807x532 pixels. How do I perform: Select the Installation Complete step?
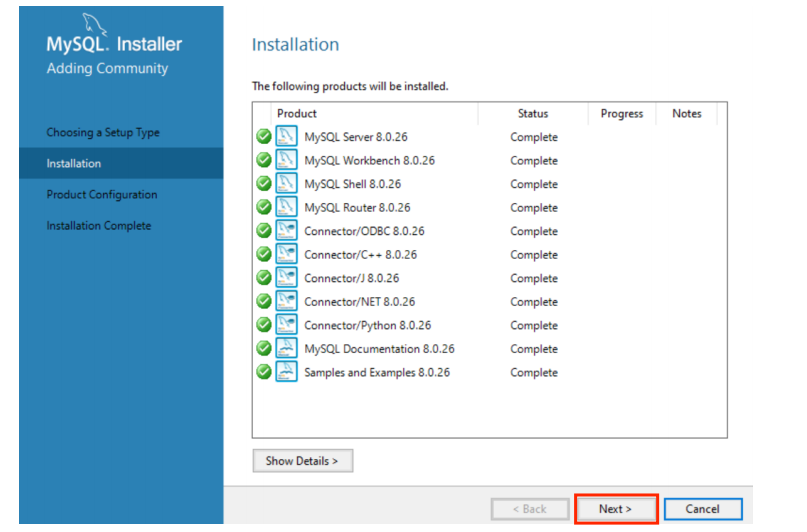tap(99, 225)
